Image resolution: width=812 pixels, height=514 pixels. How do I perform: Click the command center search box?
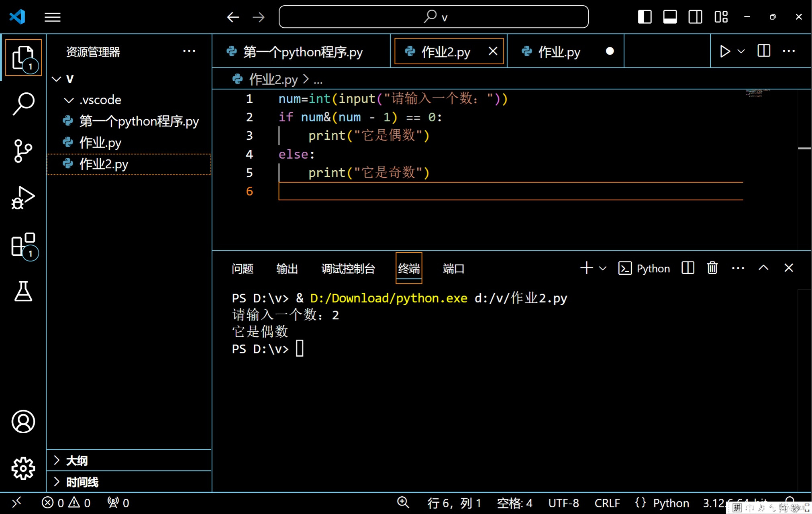(x=434, y=17)
